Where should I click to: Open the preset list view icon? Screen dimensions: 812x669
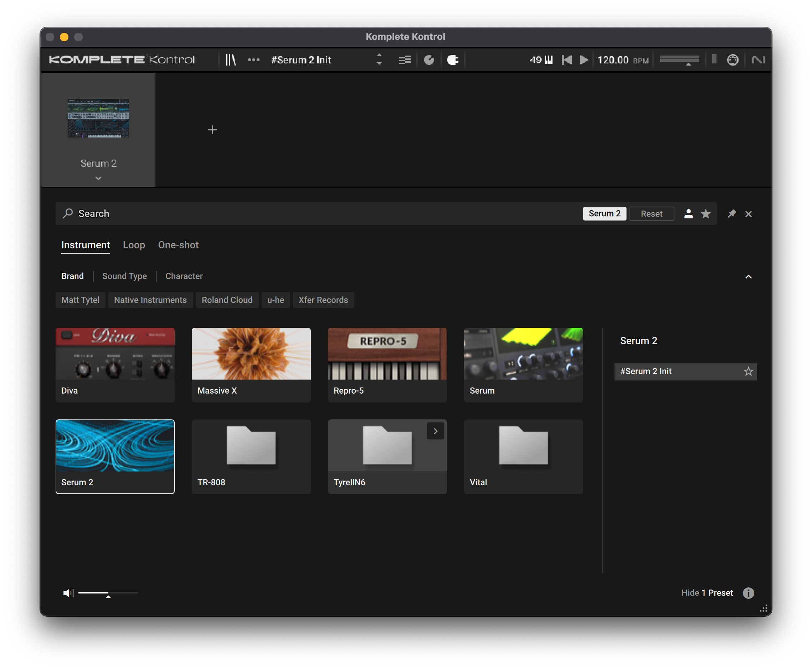405,60
